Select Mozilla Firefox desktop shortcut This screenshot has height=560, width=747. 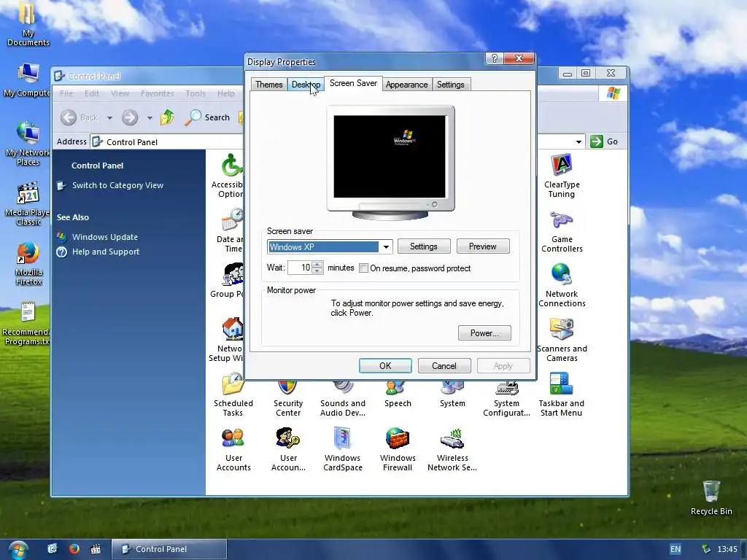coord(28,263)
